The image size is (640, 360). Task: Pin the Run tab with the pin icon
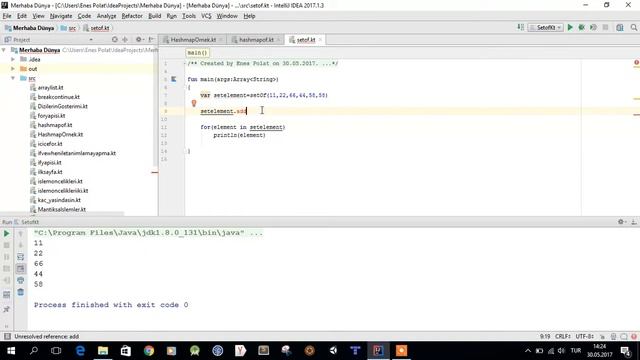[7, 309]
